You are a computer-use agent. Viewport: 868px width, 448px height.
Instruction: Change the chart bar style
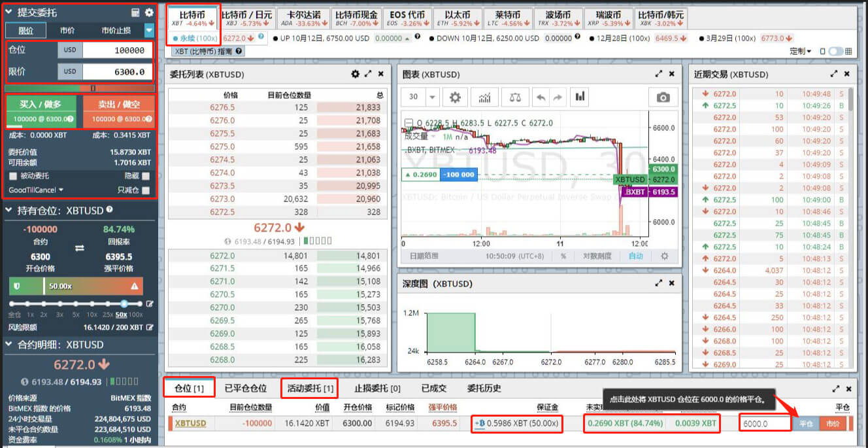pyautogui.click(x=580, y=97)
